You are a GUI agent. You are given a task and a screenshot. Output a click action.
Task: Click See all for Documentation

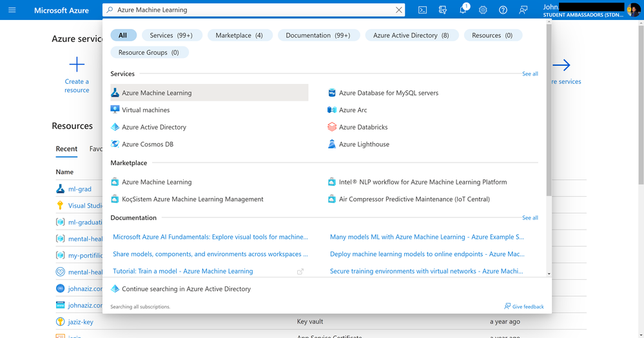click(530, 217)
